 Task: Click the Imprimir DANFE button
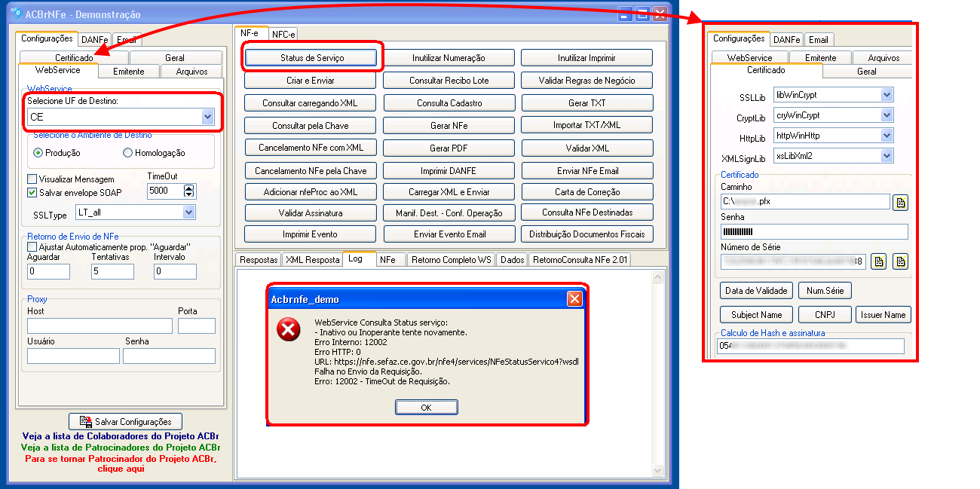[449, 171]
